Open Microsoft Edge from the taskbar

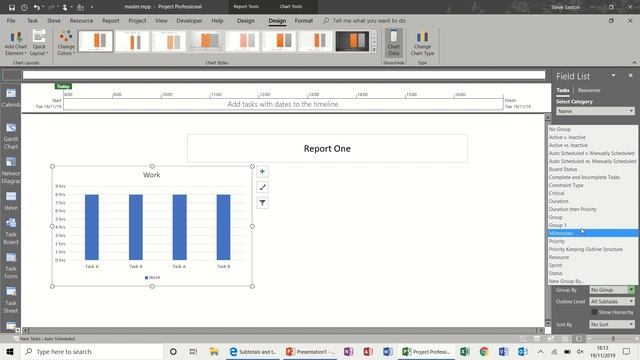[252, 351]
